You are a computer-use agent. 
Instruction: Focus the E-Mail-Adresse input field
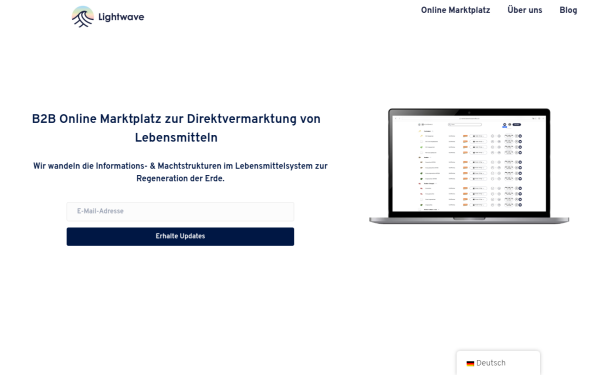point(180,212)
